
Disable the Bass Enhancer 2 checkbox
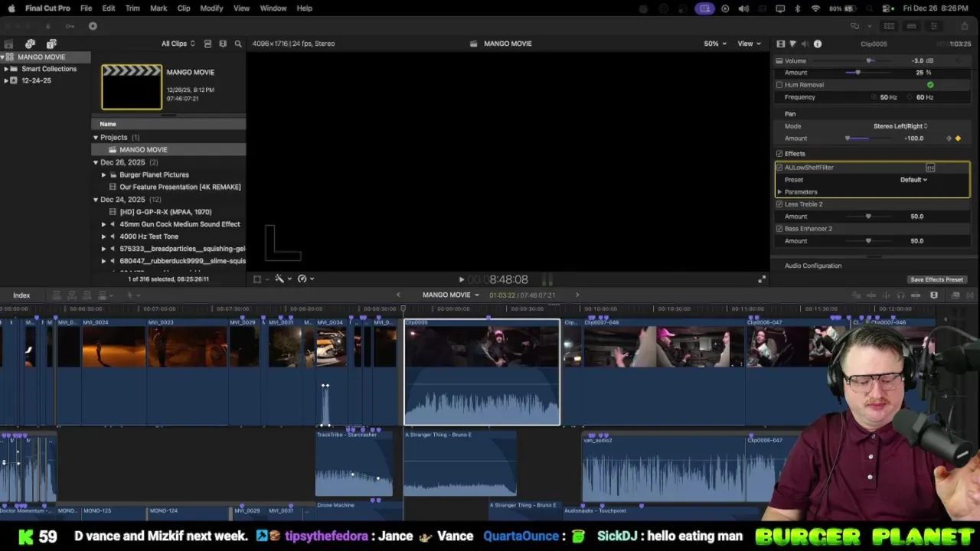[779, 229]
